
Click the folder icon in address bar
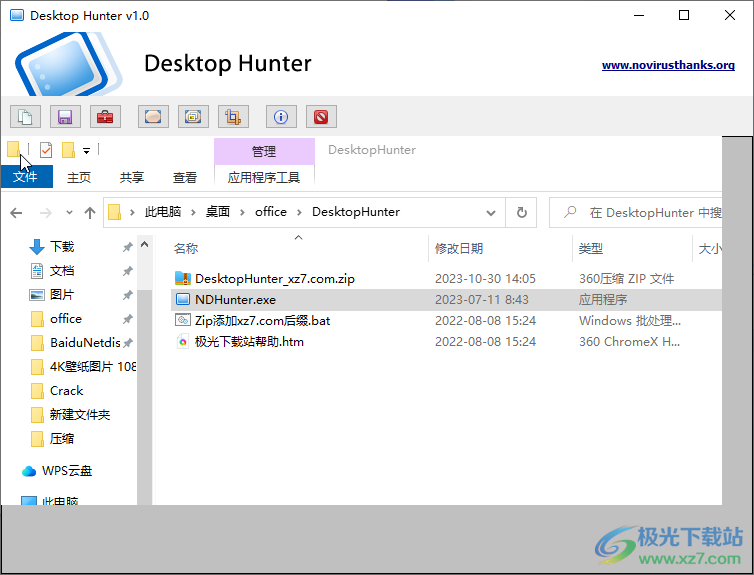point(114,212)
